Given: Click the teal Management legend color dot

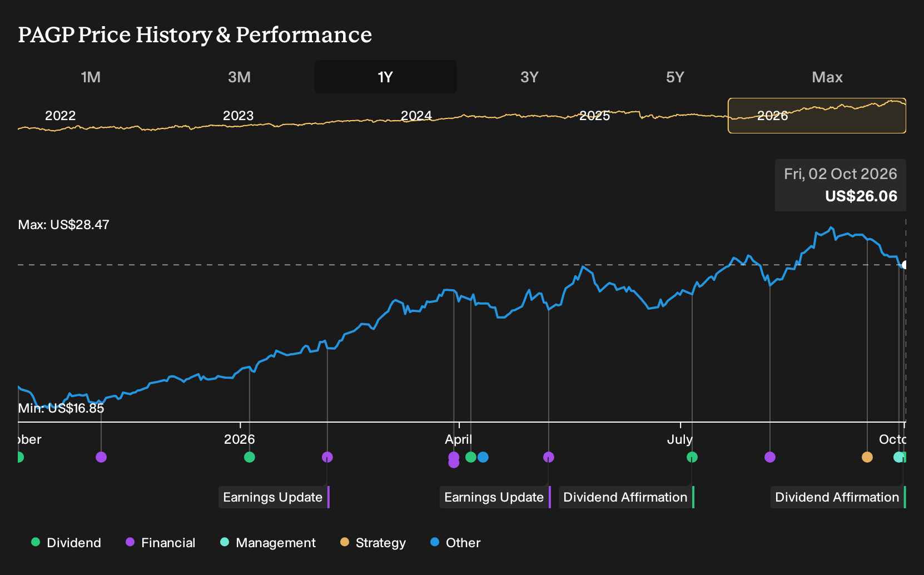Looking at the screenshot, I should click(225, 542).
